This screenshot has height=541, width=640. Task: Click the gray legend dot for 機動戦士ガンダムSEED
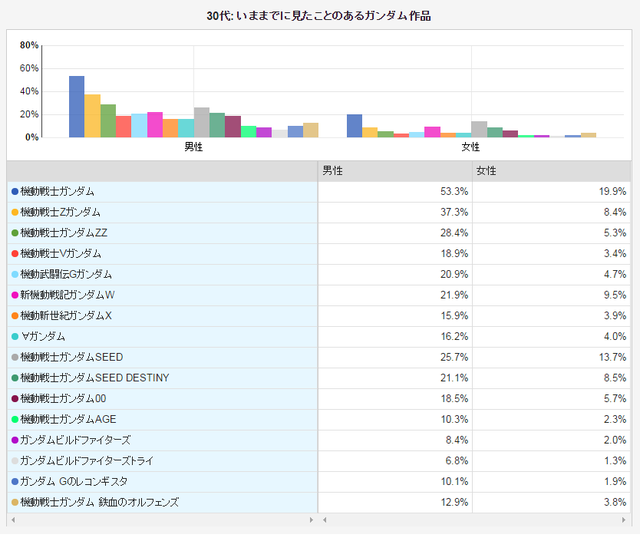pyautogui.click(x=14, y=357)
